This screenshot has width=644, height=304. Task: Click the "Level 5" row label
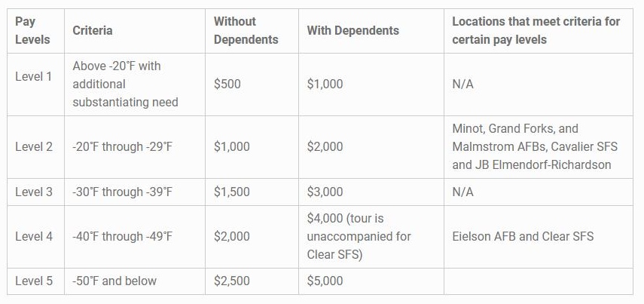coord(34,281)
